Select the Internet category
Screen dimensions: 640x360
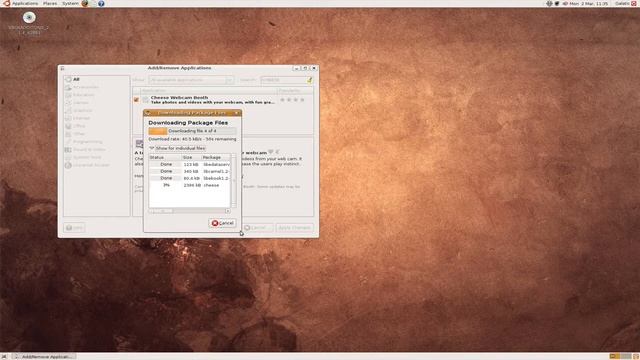(96, 118)
